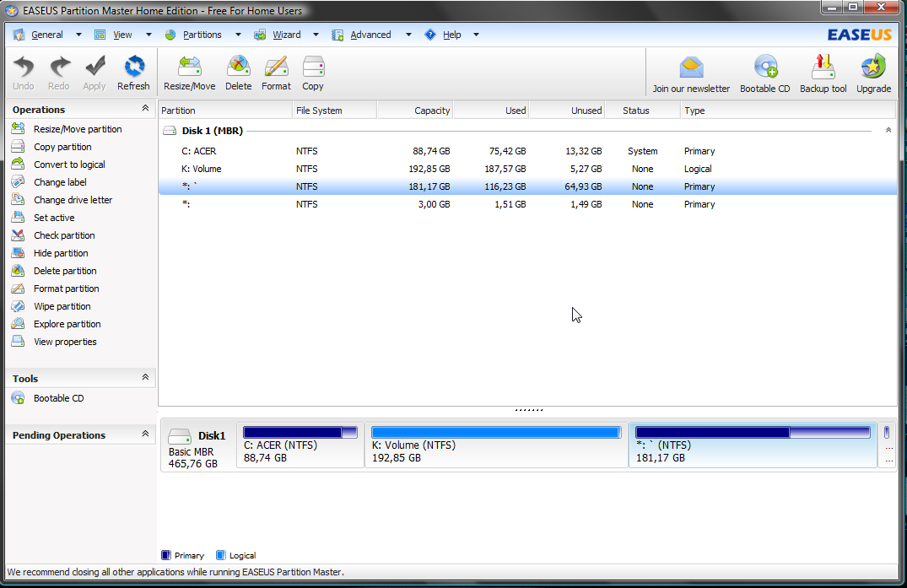This screenshot has width=907, height=588.
Task: Sort by the Partition column header
Action: pyautogui.click(x=225, y=111)
